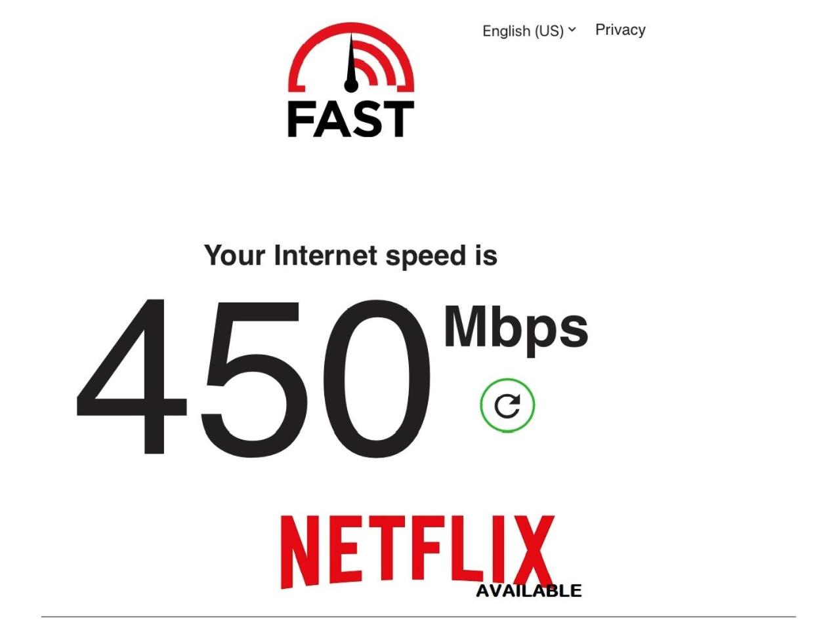Click the red NETFLIX logo
840x623 pixels.
point(418,552)
